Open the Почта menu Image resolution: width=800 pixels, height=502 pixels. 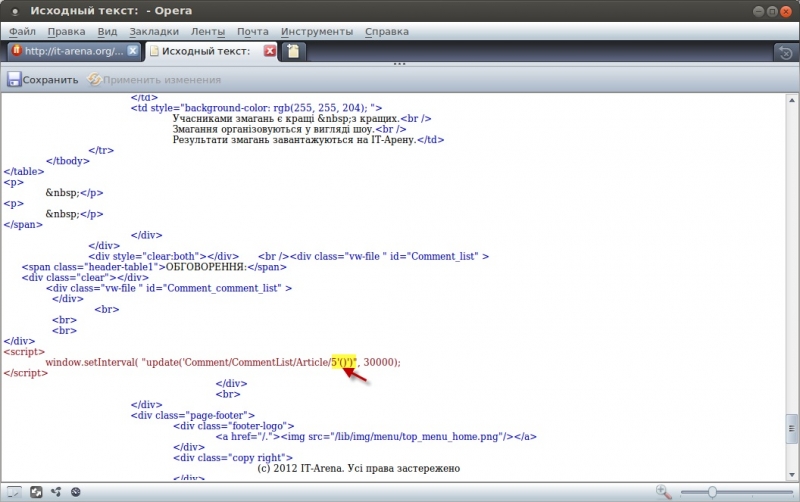(253, 32)
